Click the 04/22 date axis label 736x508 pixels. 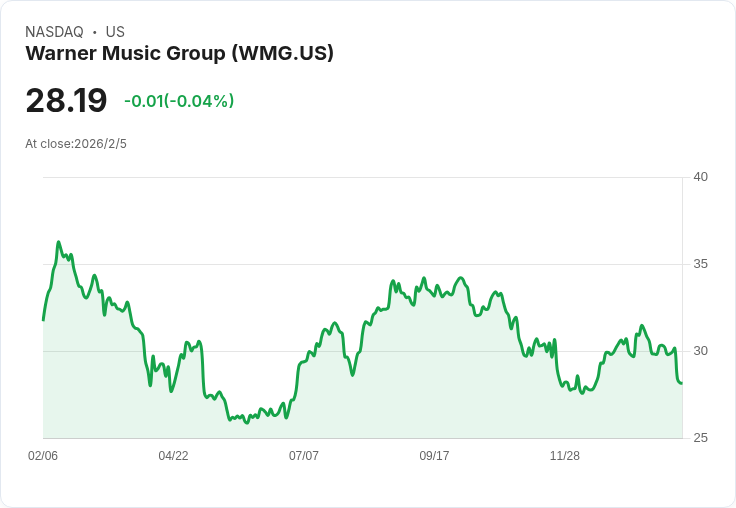coord(173,456)
